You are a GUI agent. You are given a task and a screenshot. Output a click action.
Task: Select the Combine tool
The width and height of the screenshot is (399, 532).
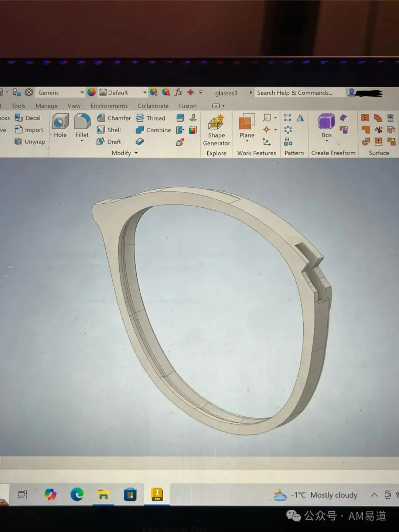(x=153, y=130)
